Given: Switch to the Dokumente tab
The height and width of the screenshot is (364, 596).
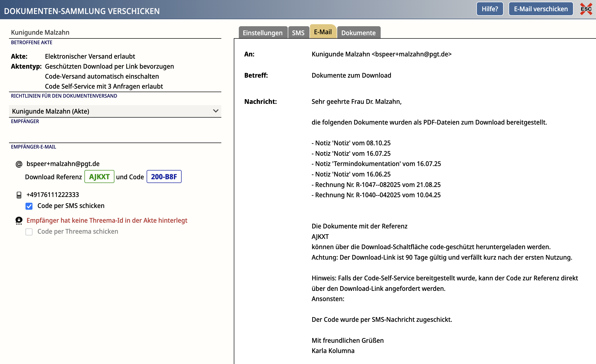Looking at the screenshot, I should point(358,33).
